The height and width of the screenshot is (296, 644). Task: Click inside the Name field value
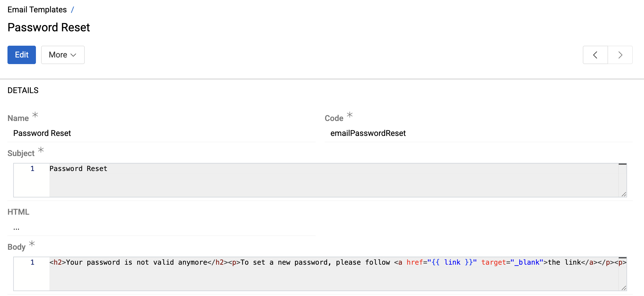42,133
